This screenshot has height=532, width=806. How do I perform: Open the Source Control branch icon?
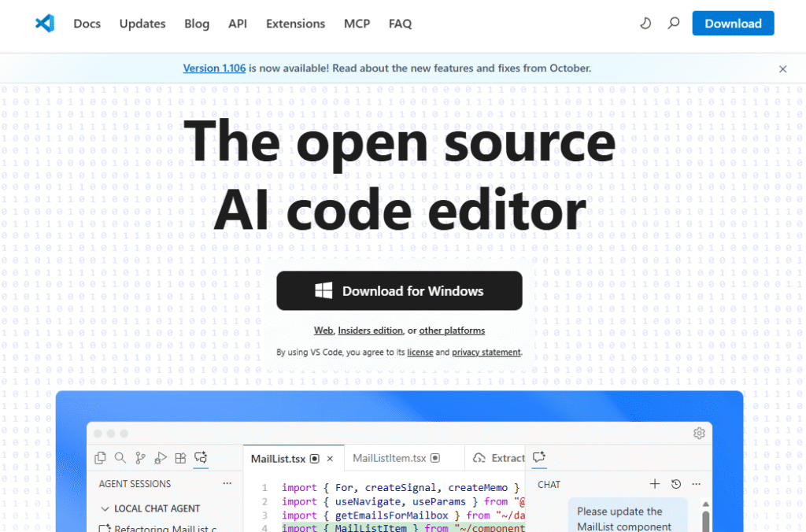click(140, 457)
